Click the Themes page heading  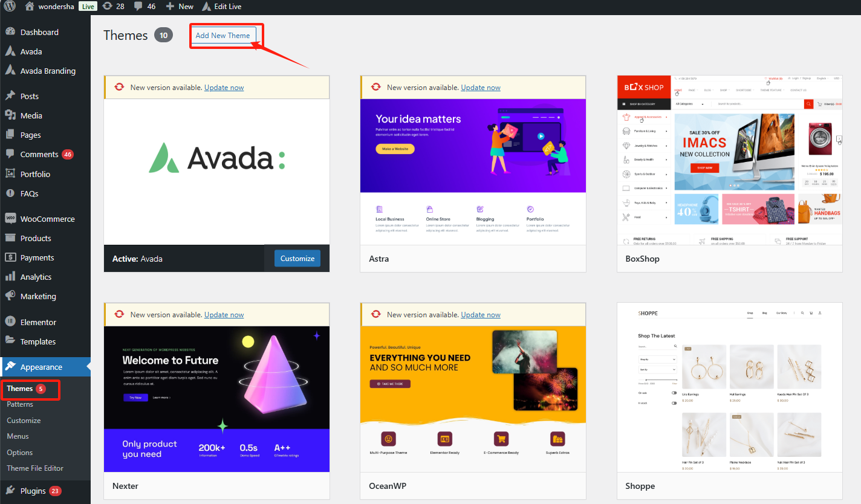[x=126, y=35]
